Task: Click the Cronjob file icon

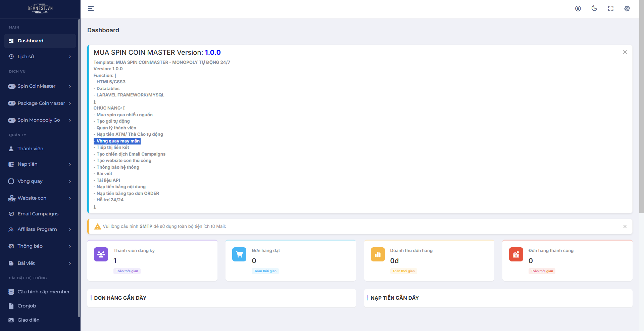Action: pos(11,306)
